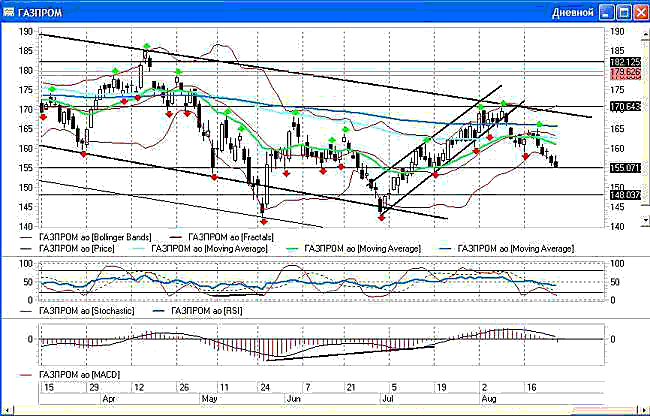
Task: Click date 29 on the time axis
Action: [x=94, y=388]
